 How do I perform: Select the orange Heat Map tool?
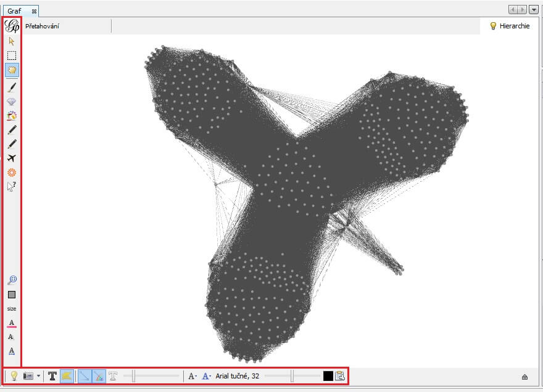pos(12,173)
